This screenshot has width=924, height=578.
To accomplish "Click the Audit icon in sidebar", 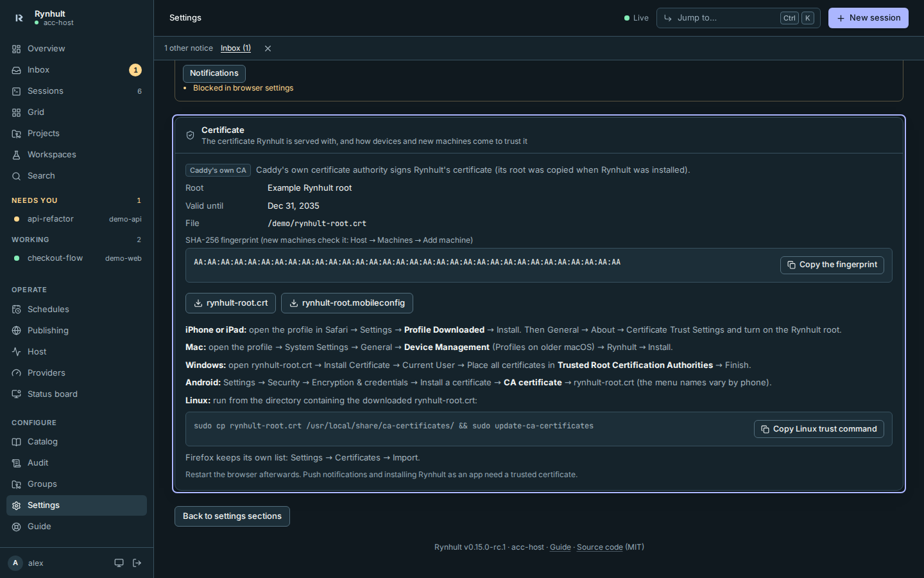I will tap(17, 463).
